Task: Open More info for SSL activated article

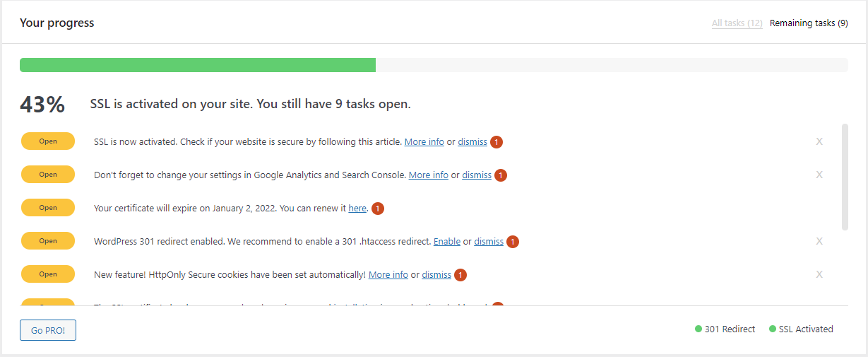Action: click(x=424, y=142)
